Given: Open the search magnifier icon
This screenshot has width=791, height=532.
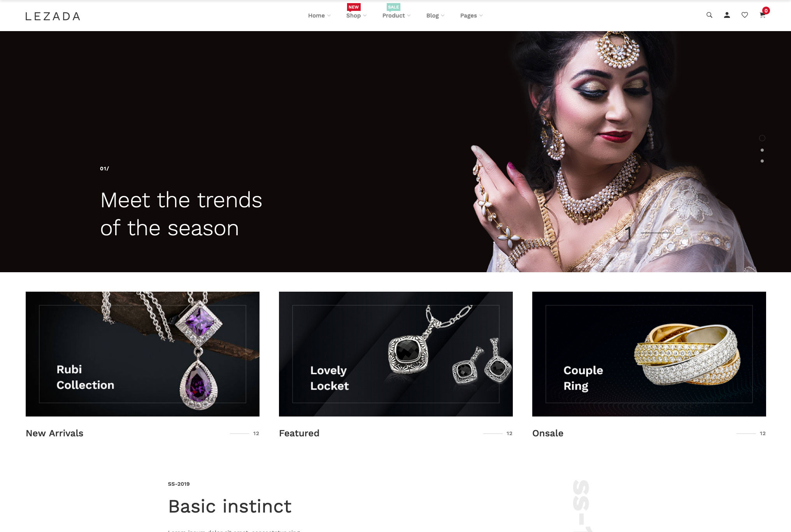Looking at the screenshot, I should 709,15.
